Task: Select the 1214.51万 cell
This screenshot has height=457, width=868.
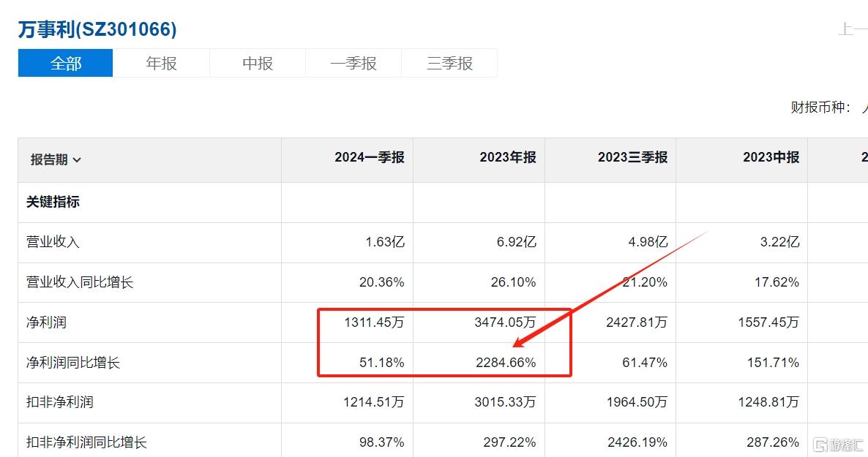Action: (374, 402)
